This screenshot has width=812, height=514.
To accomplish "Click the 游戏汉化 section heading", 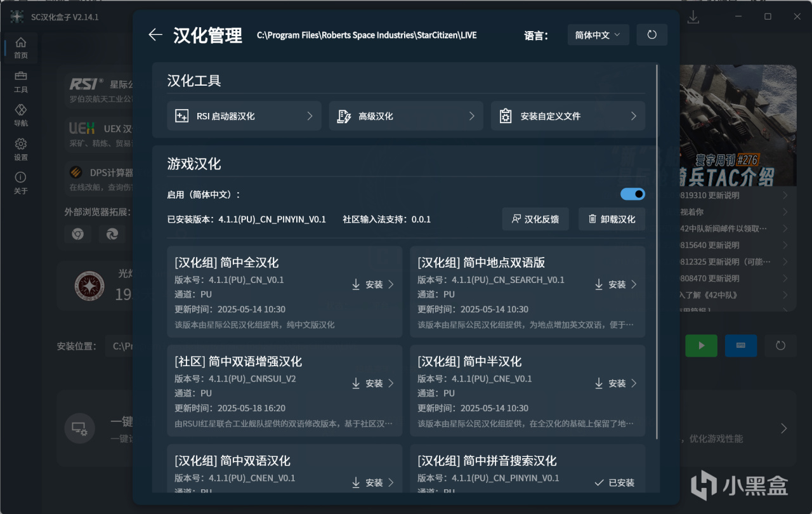I will 194,164.
